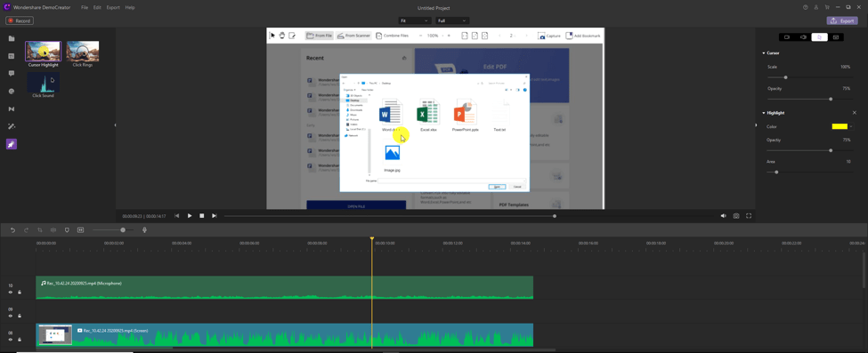Viewport: 868px width, 353px height.
Task: Lock track 10 with the padlock
Action: (x=19, y=292)
